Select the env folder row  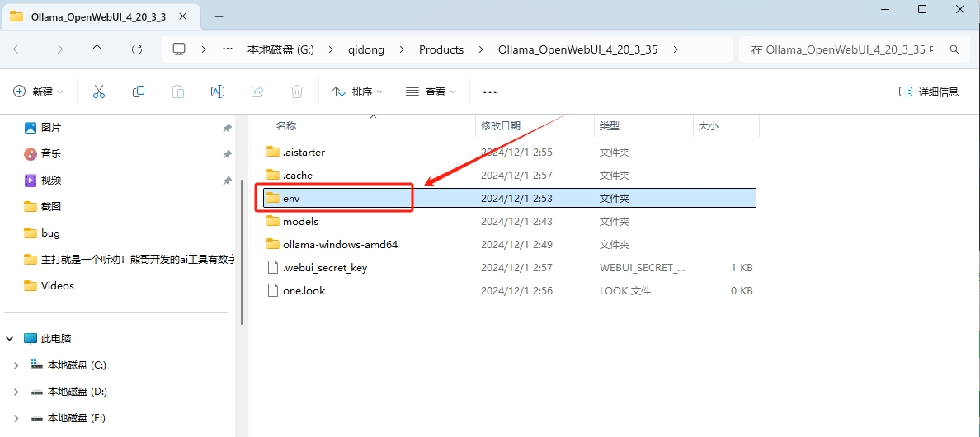pos(509,198)
